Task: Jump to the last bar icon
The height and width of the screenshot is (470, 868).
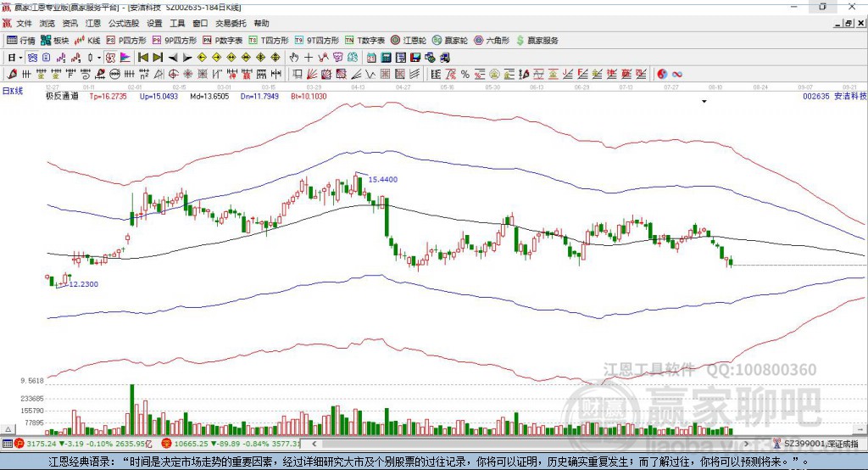Action: (158, 58)
